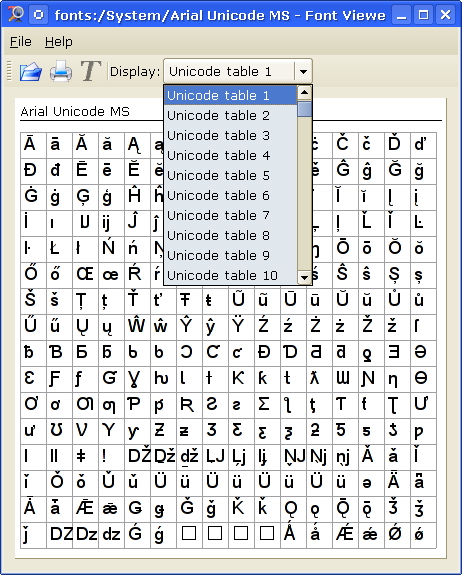
Task: Choose Unicode table 3 entry
Action: [230, 135]
